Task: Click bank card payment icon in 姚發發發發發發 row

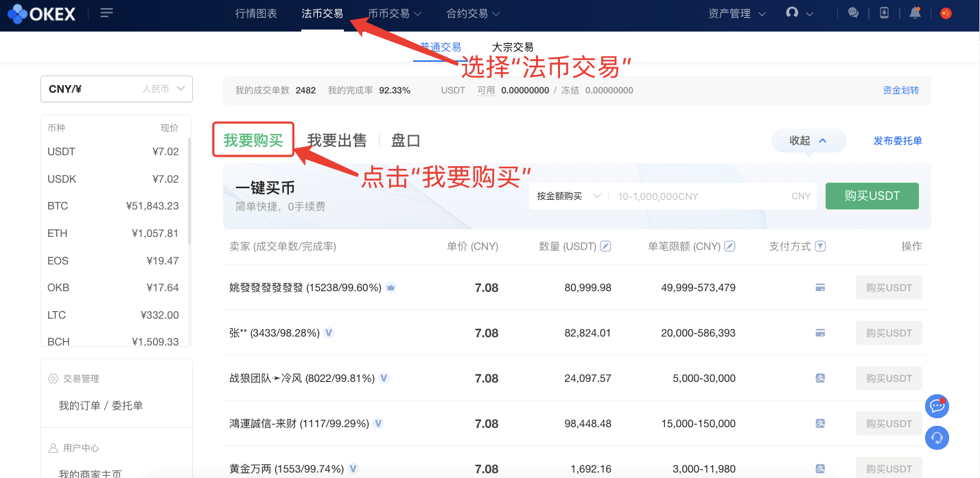Action: (819, 288)
